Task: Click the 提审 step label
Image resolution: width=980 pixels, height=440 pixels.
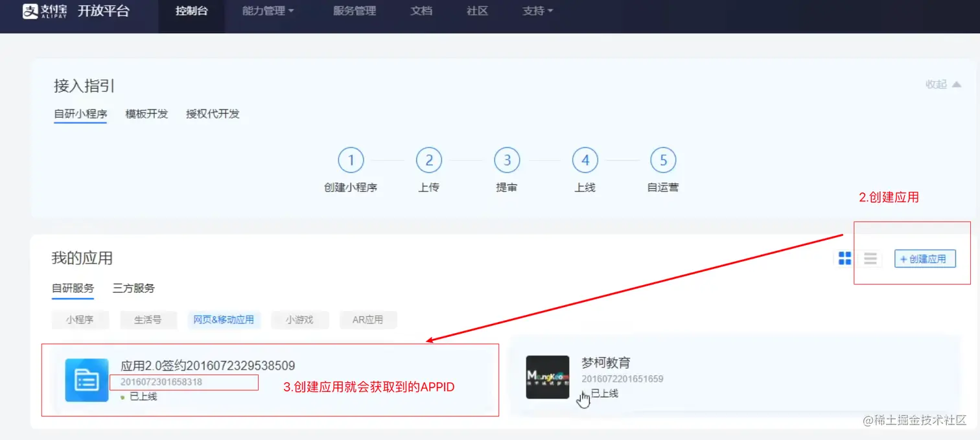Action: point(507,188)
